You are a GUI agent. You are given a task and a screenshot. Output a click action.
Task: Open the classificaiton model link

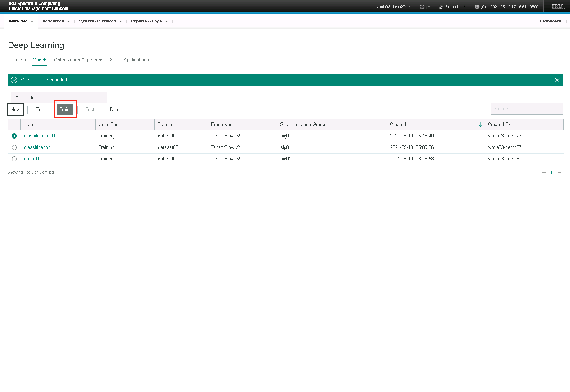[x=37, y=147]
